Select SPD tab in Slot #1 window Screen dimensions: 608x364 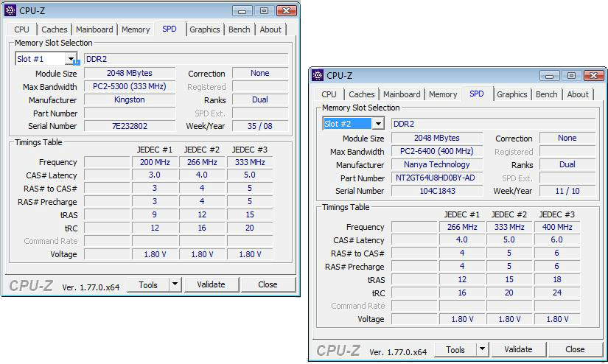tap(170, 29)
